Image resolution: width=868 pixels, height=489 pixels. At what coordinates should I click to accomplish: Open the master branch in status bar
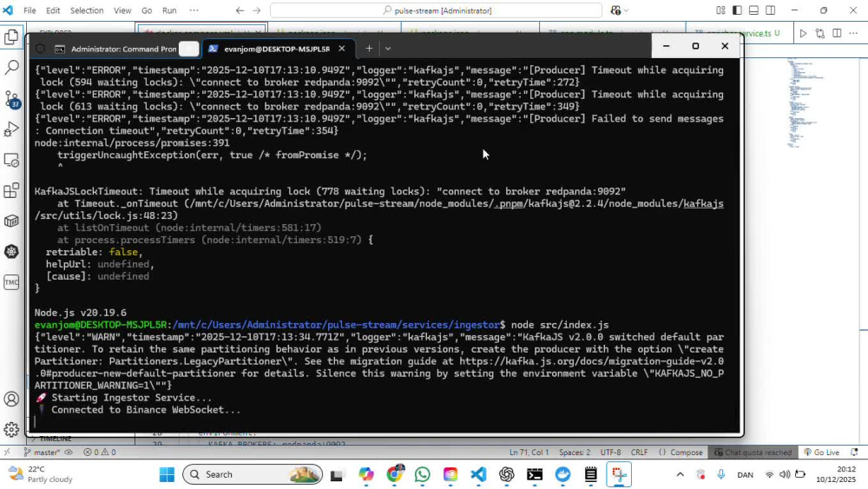42,453
